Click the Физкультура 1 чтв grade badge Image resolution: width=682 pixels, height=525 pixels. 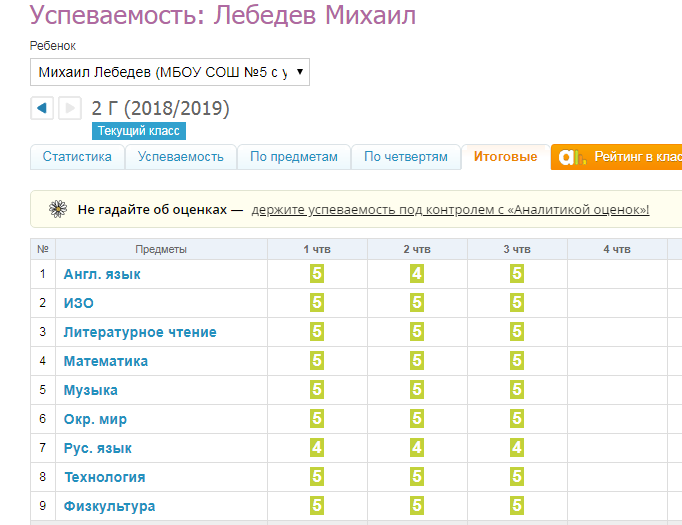pos(317,505)
